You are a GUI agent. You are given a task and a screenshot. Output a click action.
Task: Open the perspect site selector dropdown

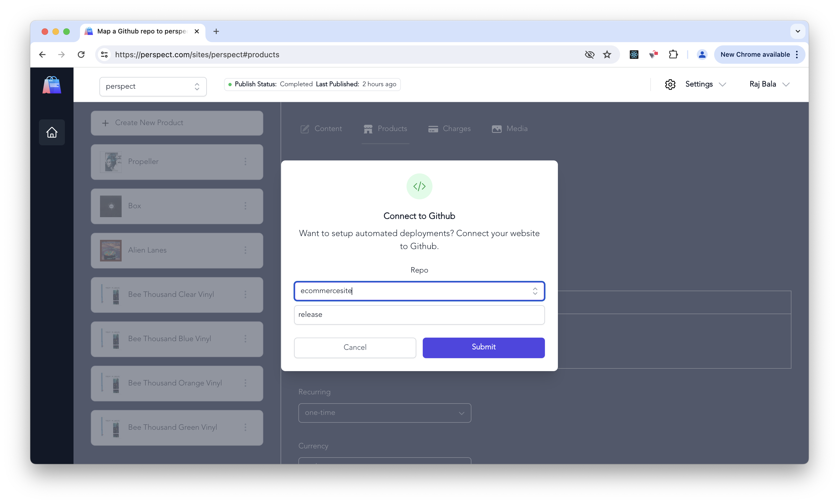pos(153,86)
